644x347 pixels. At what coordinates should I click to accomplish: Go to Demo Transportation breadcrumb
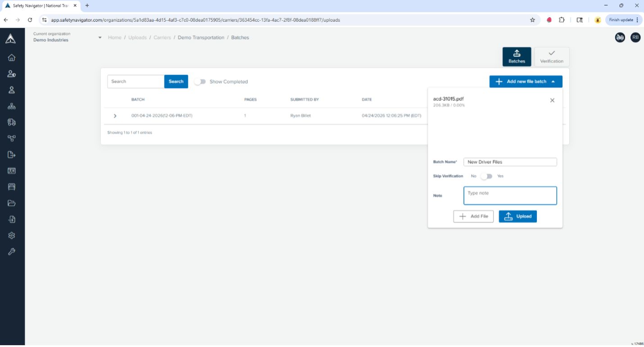point(201,37)
